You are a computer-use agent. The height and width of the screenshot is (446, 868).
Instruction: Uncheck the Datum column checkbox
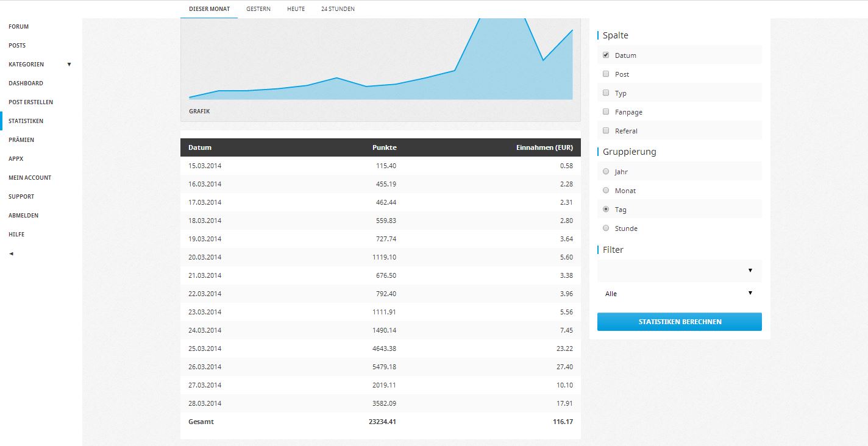(x=606, y=55)
